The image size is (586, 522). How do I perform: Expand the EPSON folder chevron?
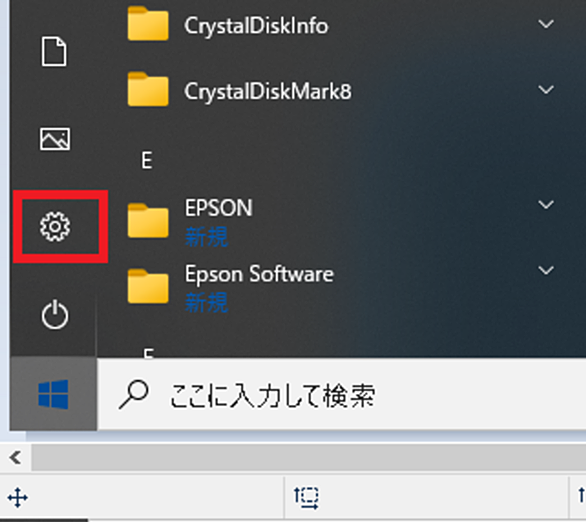point(546,204)
